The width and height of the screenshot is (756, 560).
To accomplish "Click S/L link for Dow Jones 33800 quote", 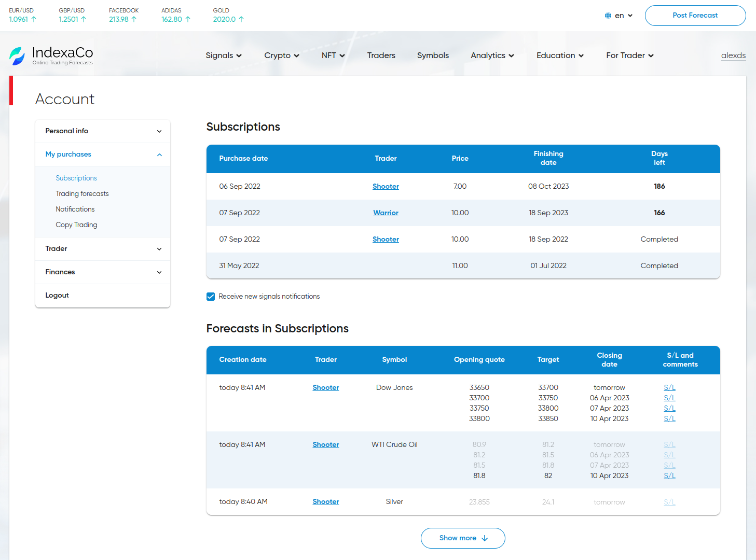I will 669,419.
